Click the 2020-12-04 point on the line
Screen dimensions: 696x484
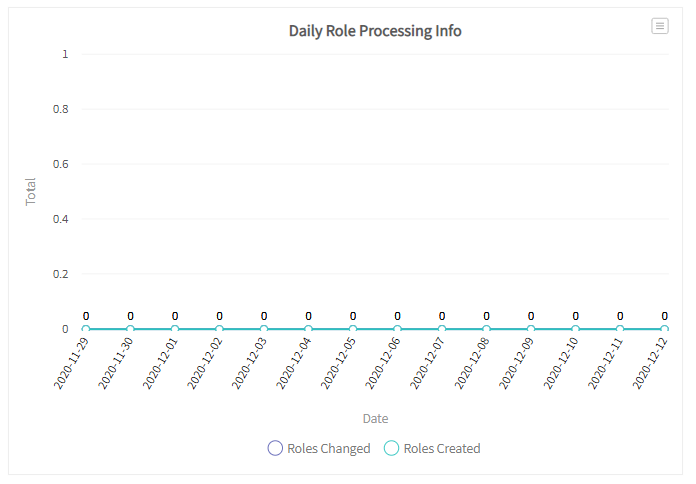[308, 329]
